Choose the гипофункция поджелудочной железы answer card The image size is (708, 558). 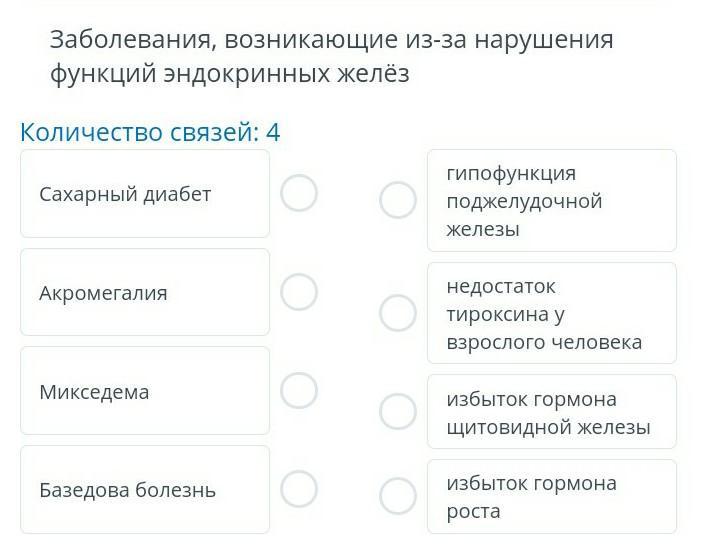tap(551, 201)
